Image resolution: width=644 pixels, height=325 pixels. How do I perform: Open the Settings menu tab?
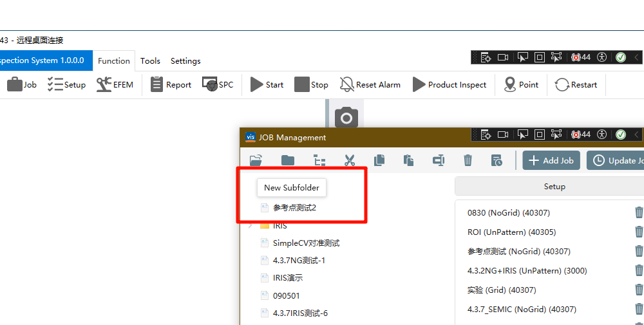[185, 60]
